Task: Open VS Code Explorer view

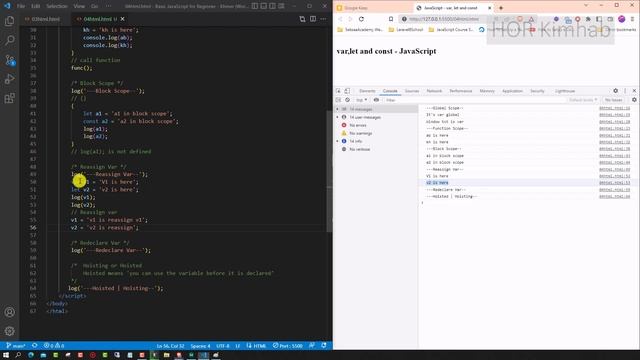Action: pos(9,21)
